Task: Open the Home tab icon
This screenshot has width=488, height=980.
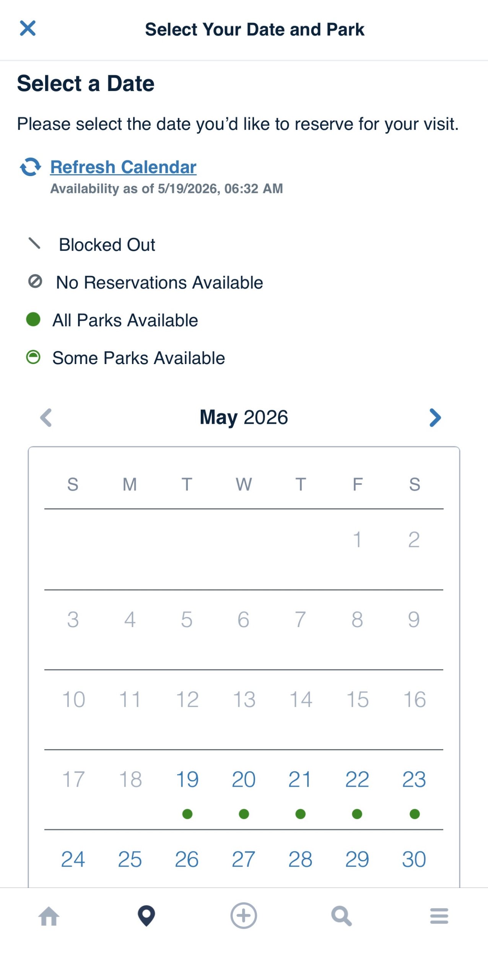Action: tap(49, 916)
